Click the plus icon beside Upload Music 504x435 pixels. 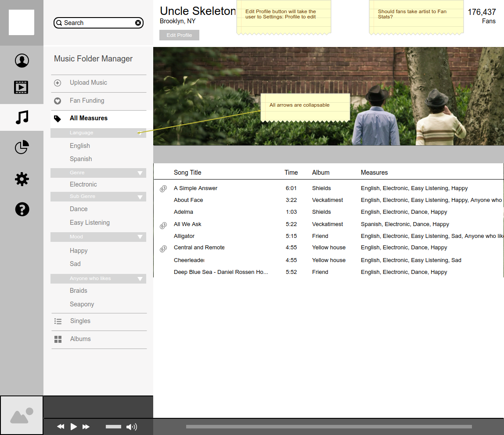tap(58, 83)
